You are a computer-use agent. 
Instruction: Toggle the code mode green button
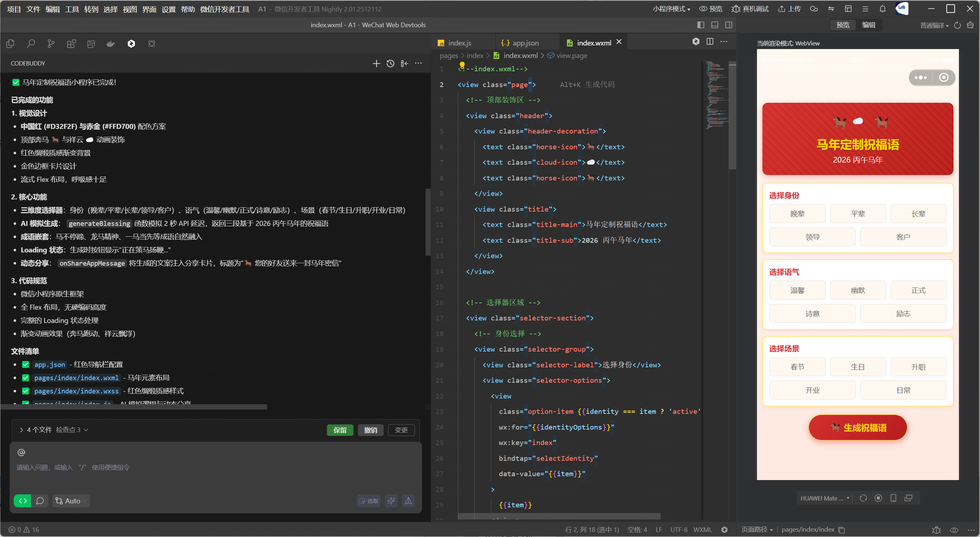[x=23, y=501]
